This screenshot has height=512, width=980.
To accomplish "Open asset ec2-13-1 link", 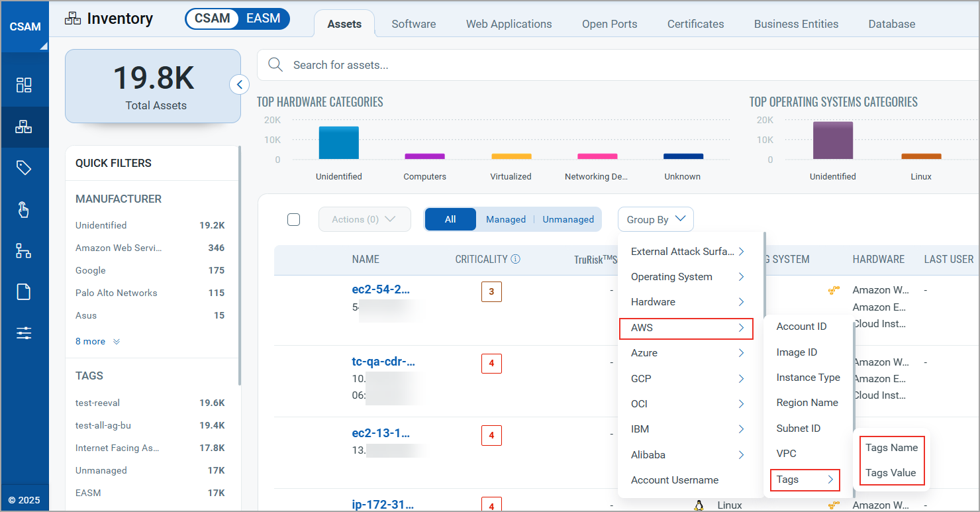I will (x=381, y=433).
